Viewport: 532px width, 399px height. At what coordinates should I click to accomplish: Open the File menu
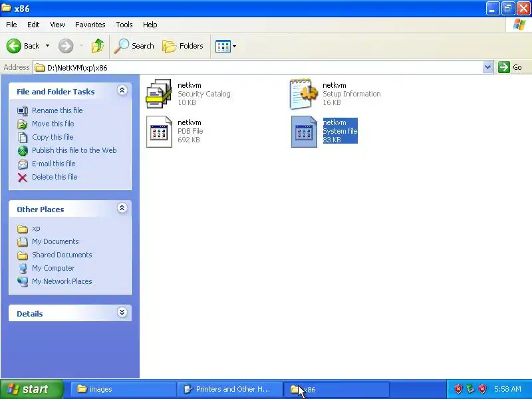tap(11, 25)
